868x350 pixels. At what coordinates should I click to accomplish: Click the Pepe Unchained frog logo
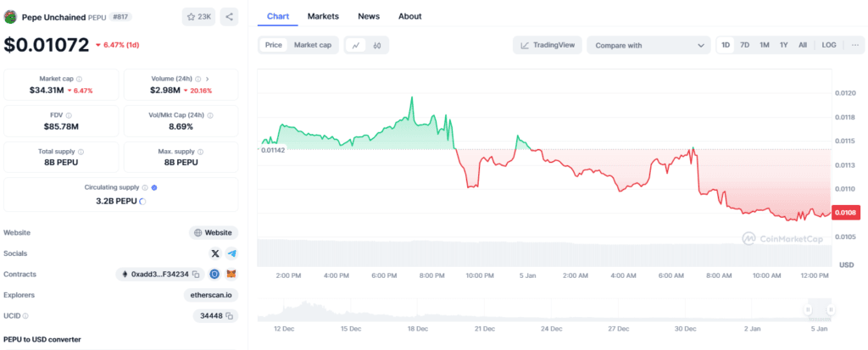10,17
